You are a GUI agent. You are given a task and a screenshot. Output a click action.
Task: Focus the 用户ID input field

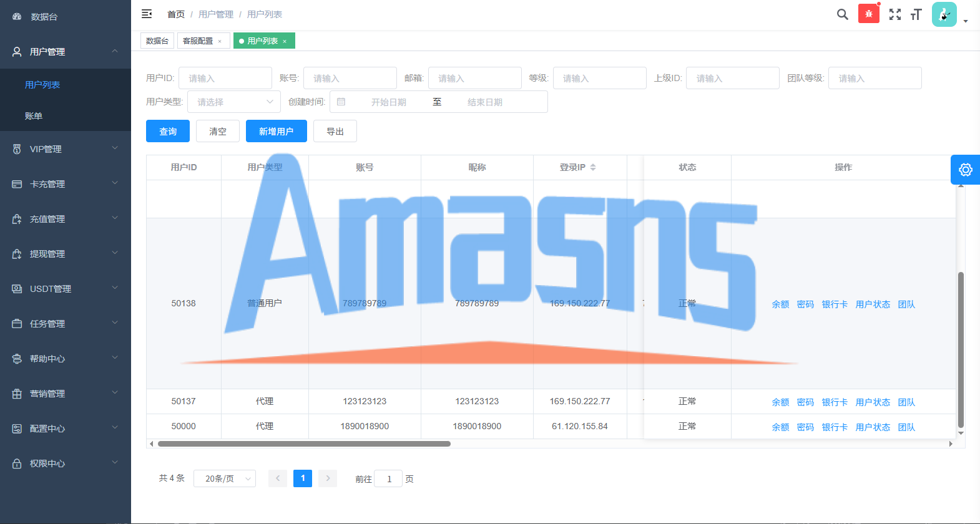click(225, 78)
